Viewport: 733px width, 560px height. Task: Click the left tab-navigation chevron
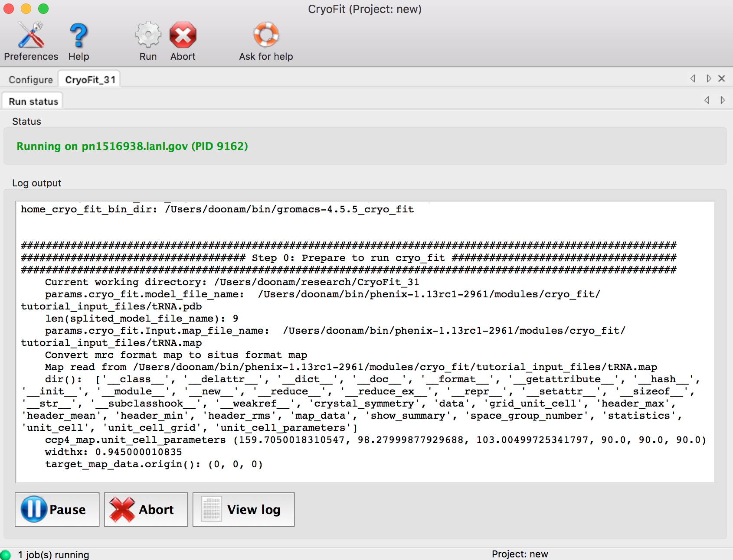click(693, 78)
